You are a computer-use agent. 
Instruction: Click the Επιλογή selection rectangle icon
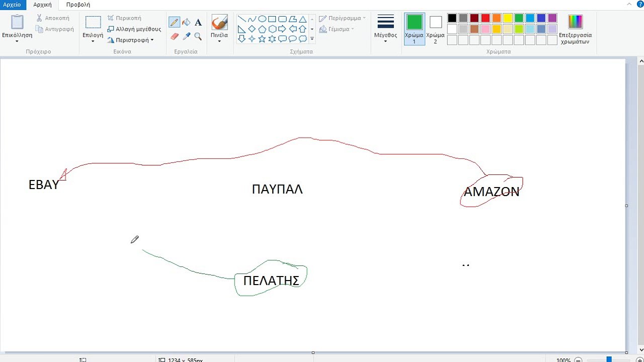[x=93, y=22]
